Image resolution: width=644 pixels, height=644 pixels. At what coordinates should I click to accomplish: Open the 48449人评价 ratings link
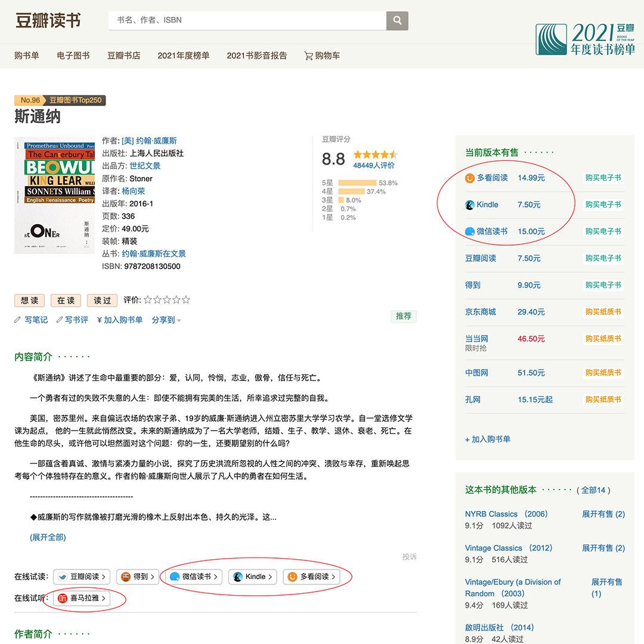point(373,166)
